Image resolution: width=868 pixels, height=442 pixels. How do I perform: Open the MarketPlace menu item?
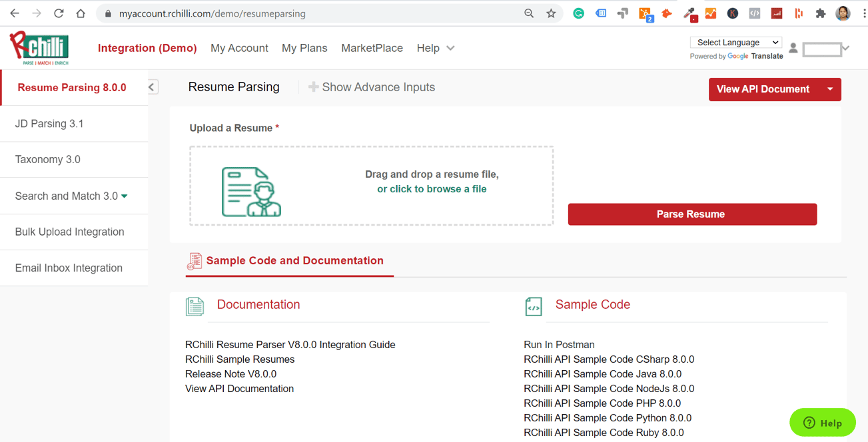372,48
